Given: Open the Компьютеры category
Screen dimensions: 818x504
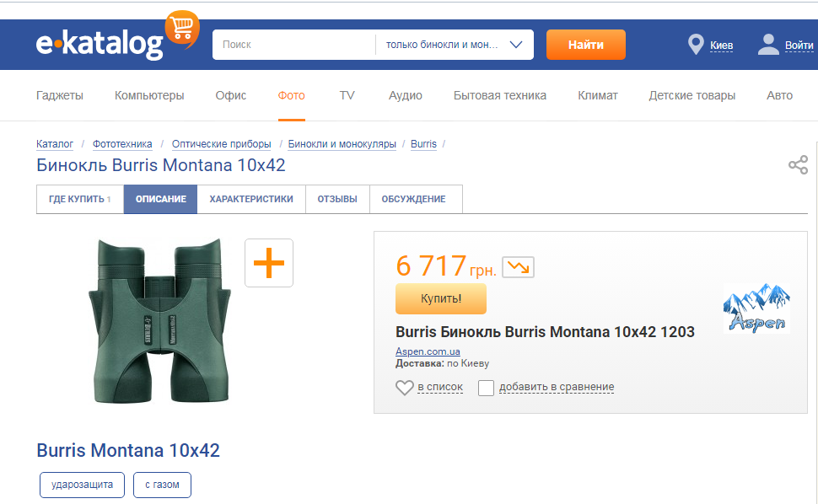Looking at the screenshot, I should coord(149,95).
